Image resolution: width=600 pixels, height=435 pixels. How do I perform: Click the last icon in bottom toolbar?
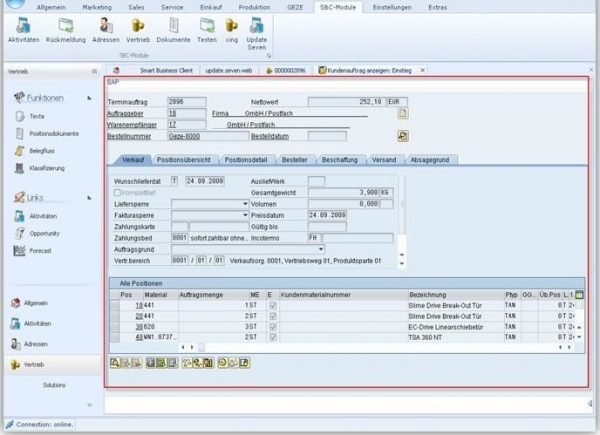(245, 363)
